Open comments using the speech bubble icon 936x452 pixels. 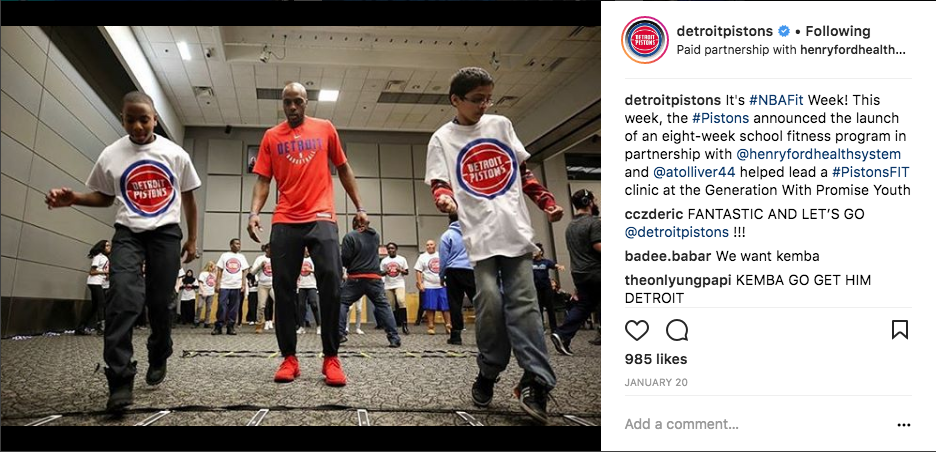coord(677,330)
